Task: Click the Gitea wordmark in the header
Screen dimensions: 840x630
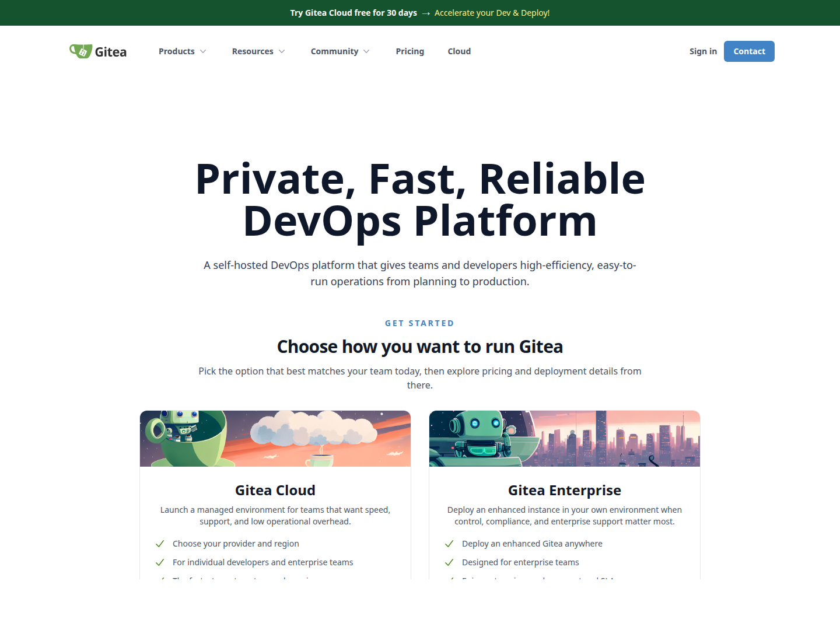Action: click(111, 52)
